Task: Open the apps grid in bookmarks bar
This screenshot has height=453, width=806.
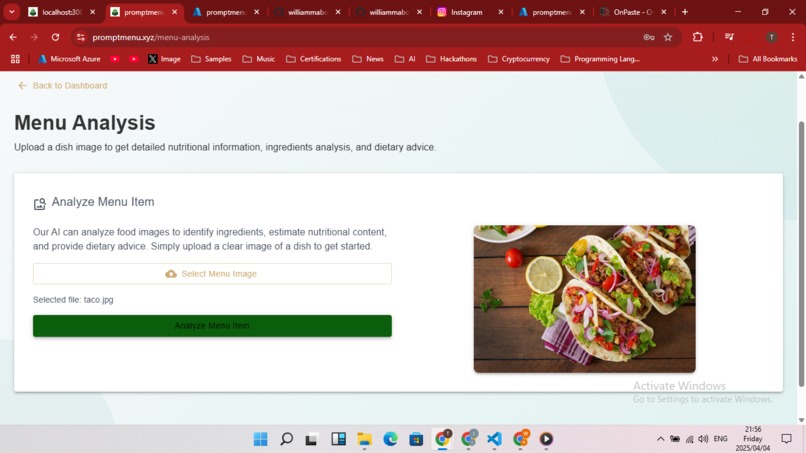Action: coord(15,59)
